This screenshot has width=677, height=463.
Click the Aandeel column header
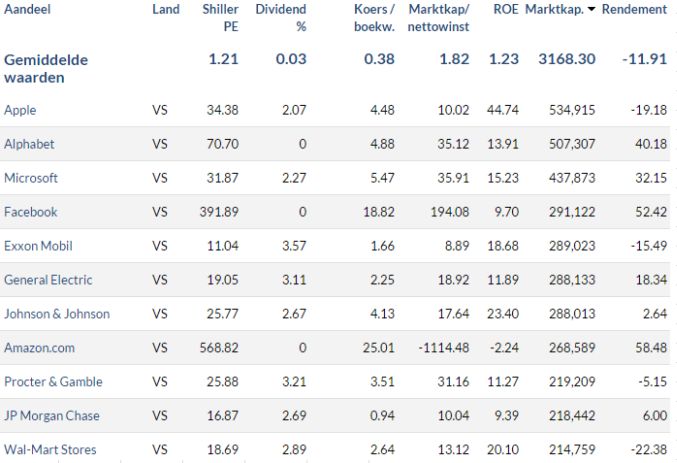coord(27,9)
